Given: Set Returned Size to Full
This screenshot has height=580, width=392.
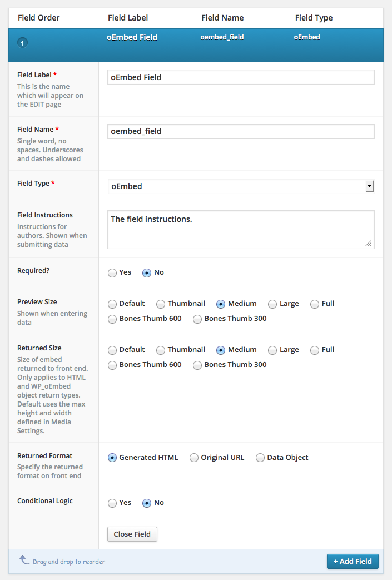Looking at the screenshot, I should pos(315,350).
